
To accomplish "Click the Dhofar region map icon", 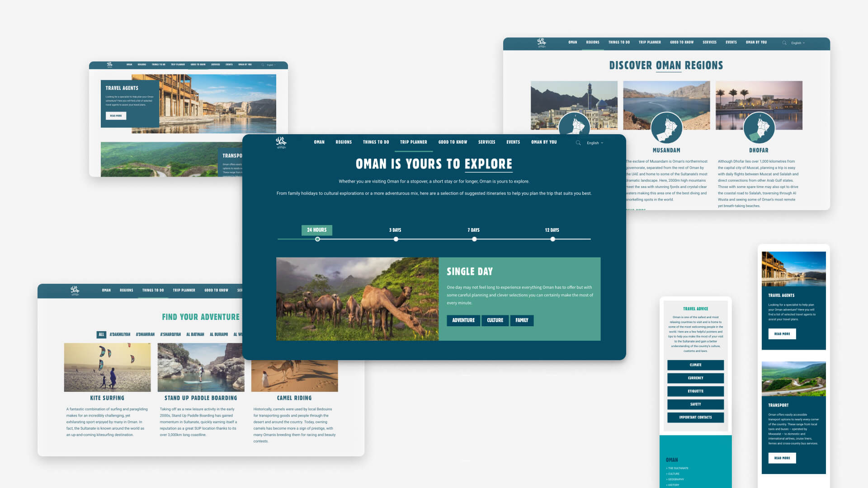I will click(759, 128).
